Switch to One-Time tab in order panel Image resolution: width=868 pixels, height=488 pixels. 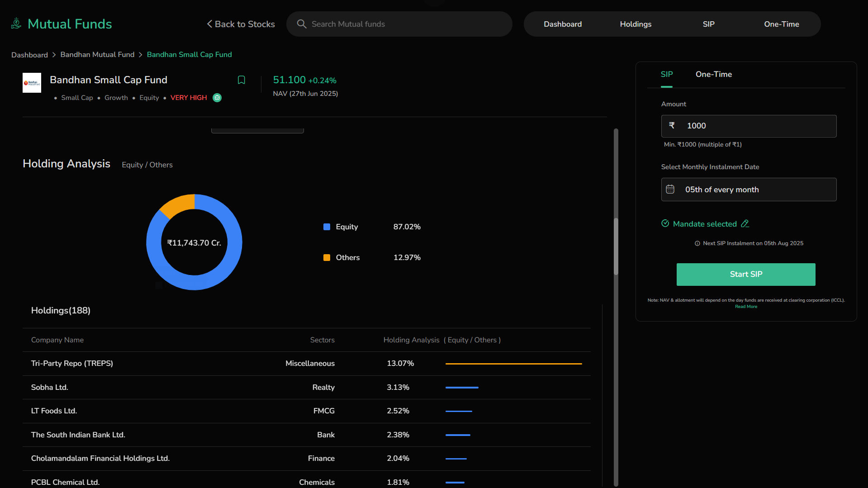tap(714, 74)
